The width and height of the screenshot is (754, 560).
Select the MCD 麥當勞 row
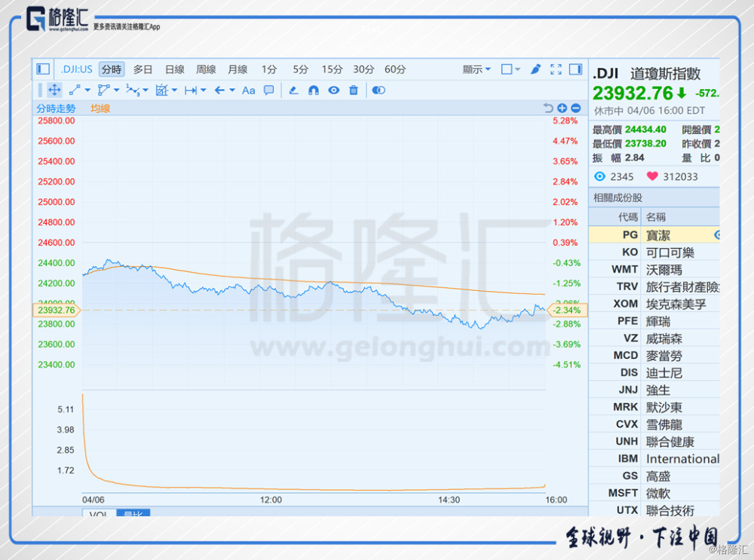654,355
